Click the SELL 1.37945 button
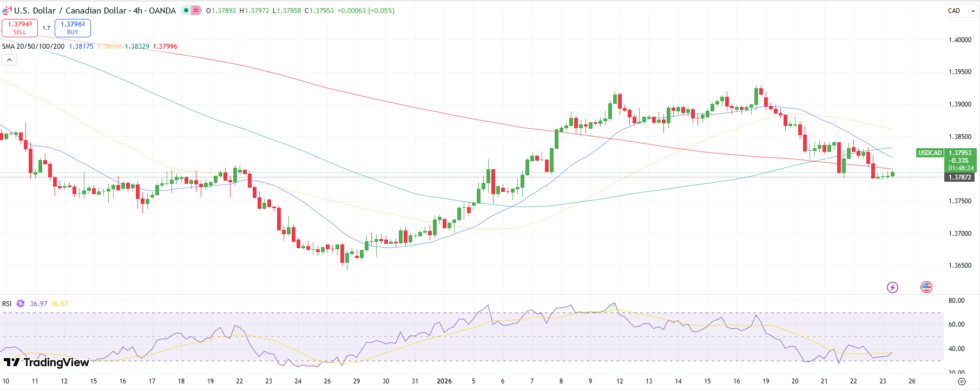Image resolution: width=980 pixels, height=391 pixels. [x=19, y=28]
